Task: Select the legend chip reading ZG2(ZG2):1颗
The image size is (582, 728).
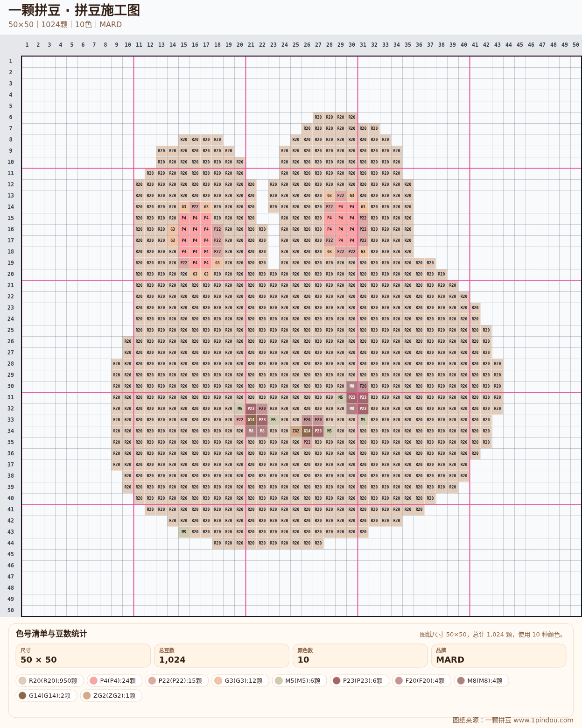Action: [x=111, y=696]
